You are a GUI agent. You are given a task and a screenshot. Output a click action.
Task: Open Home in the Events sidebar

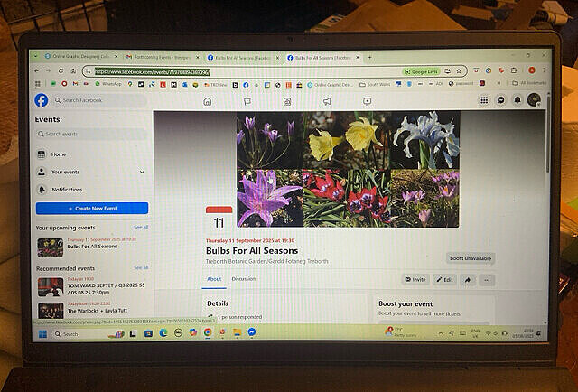pos(92,154)
